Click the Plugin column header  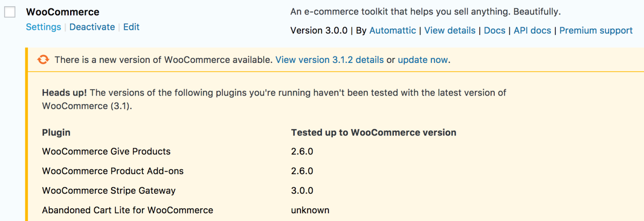pyautogui.click(x=56, y=133)
